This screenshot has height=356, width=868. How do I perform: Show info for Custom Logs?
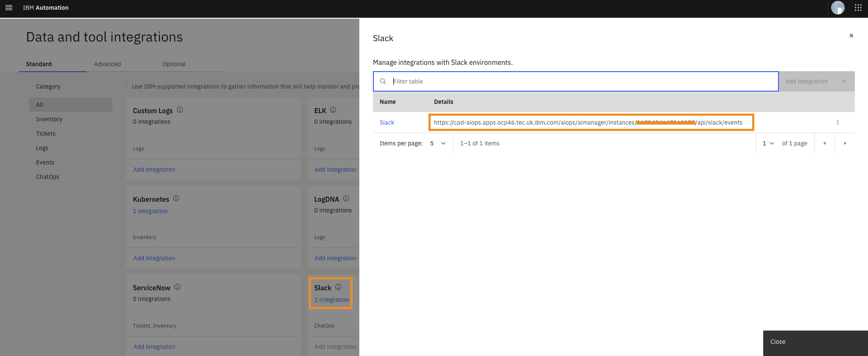(180, 110)
